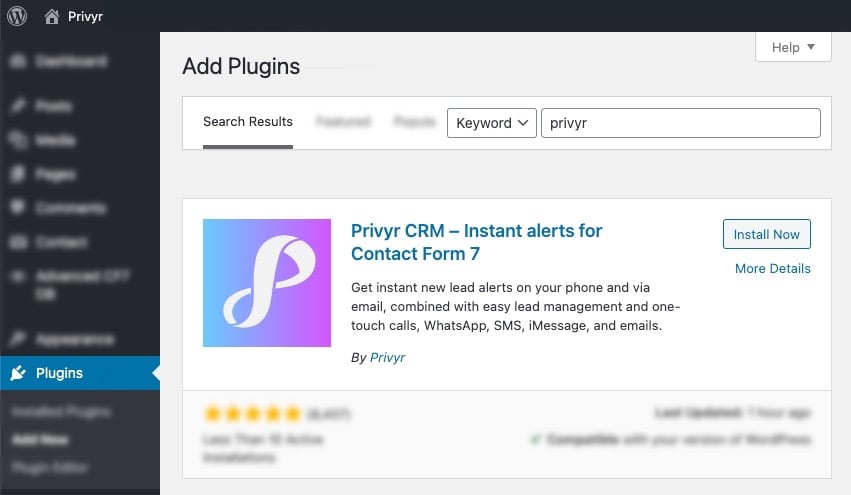This screenshot has width=851, height=495.
Task: Open the Keyword search type dropdown
Action: pos(491,123)
